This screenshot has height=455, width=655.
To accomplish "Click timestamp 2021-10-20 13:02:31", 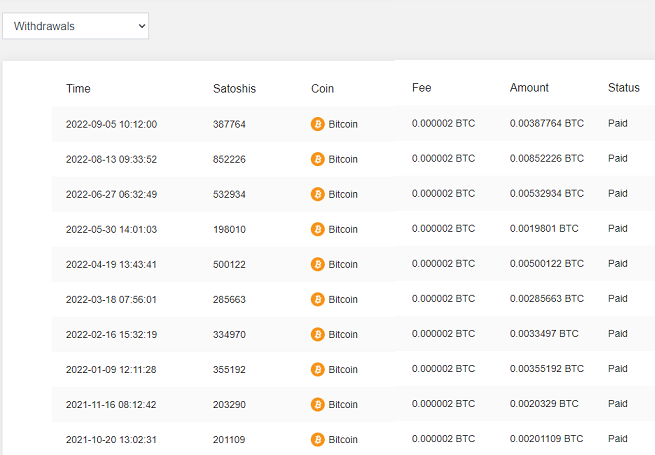I will [x=111, y=440].
